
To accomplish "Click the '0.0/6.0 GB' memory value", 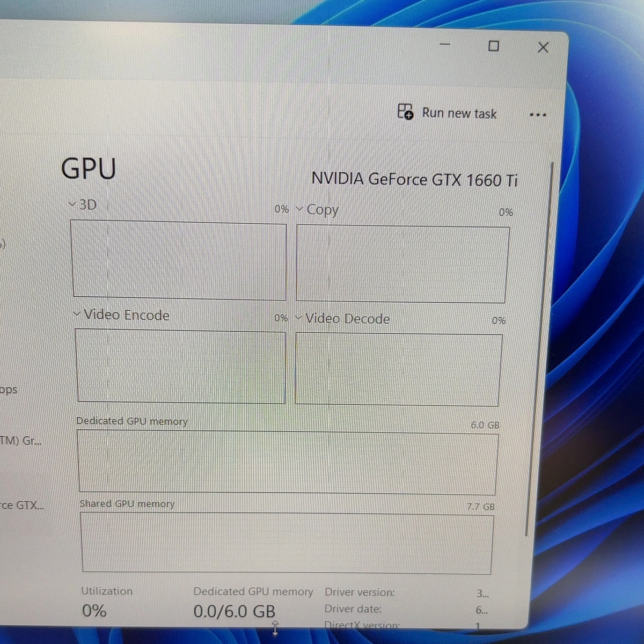I will click(235, 611).
